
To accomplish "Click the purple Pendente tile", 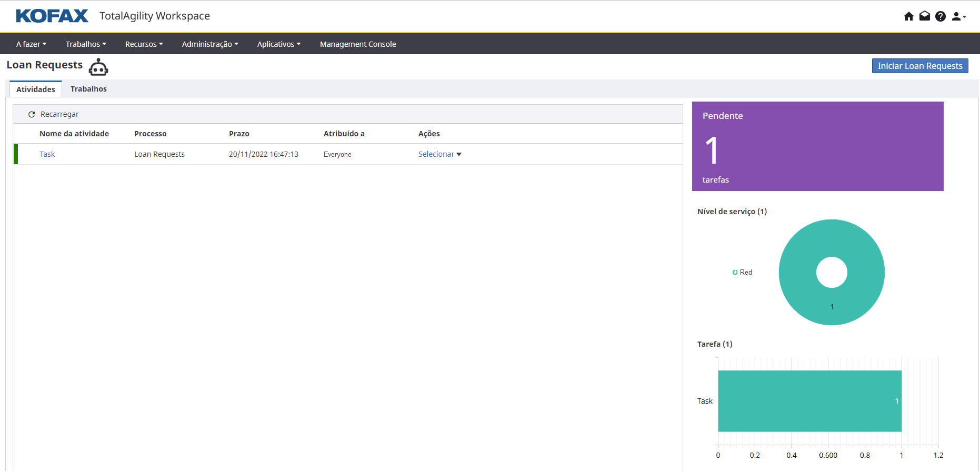I will (817, 146).
